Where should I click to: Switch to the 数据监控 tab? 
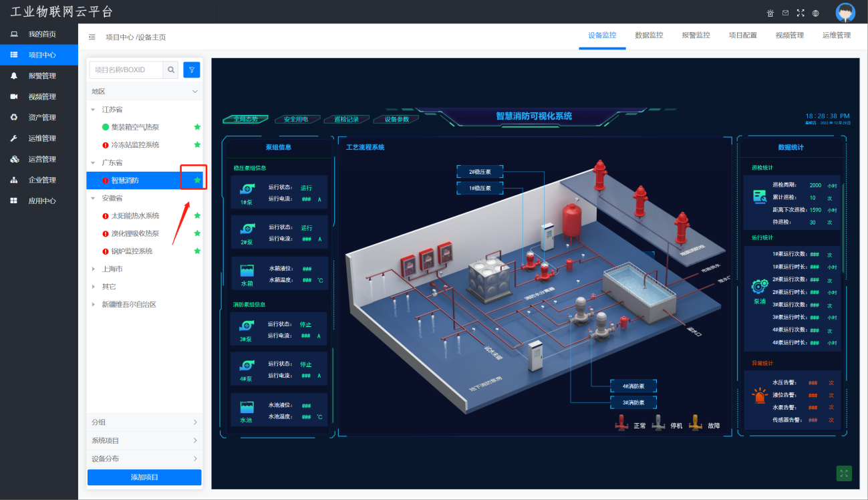[x=649, y=35]
